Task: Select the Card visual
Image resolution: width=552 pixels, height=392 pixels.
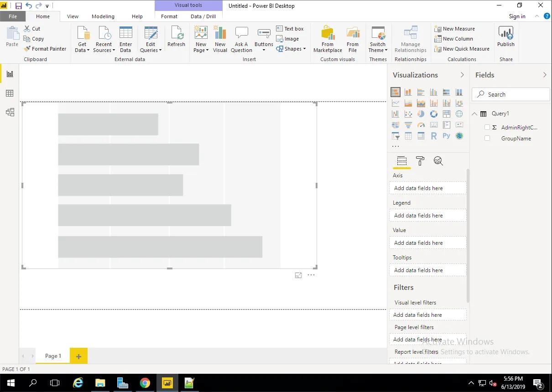Action: [x=434, y=125]
